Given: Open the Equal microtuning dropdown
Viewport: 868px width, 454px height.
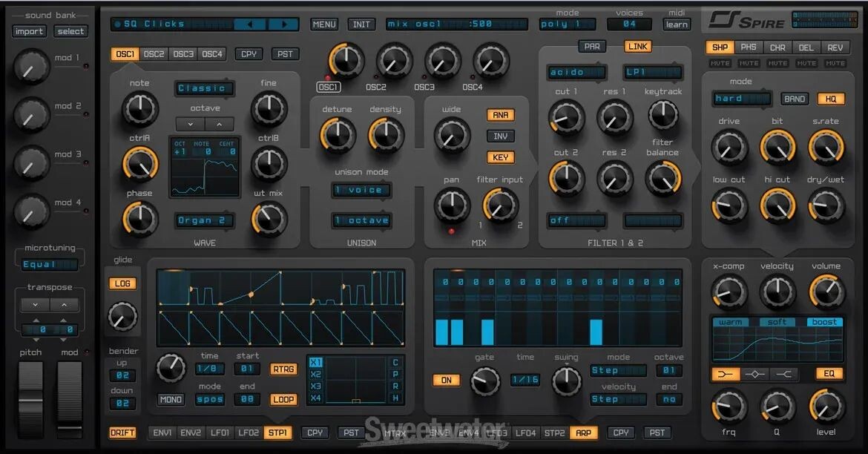Looking at the screenshot, I should point(49,265).
